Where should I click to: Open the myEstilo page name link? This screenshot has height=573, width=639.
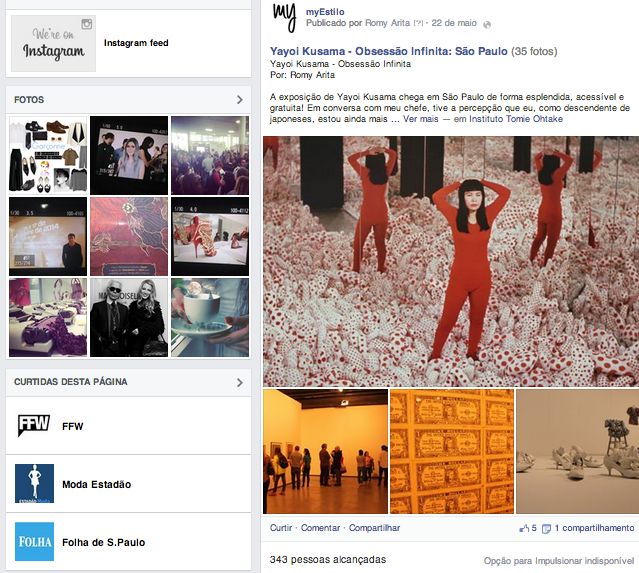point(325,12)
